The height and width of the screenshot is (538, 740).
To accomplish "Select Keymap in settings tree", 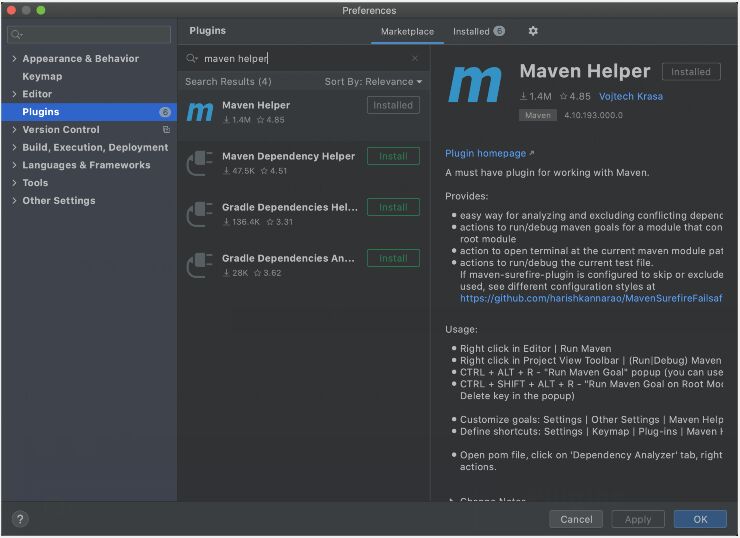I will click(x=42, y=76).
